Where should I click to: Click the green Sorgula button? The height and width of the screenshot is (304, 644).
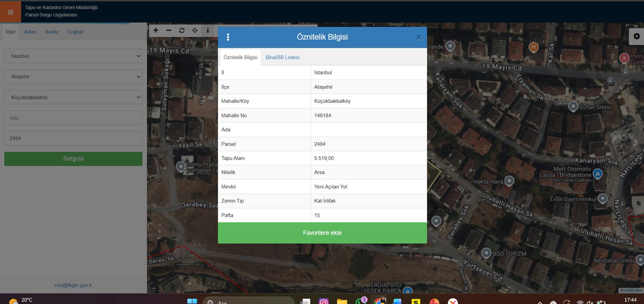click(x=73, y=159)
